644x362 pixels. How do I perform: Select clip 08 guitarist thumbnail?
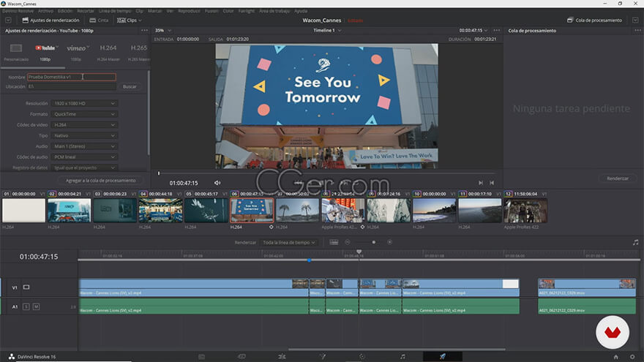(343, 211)
